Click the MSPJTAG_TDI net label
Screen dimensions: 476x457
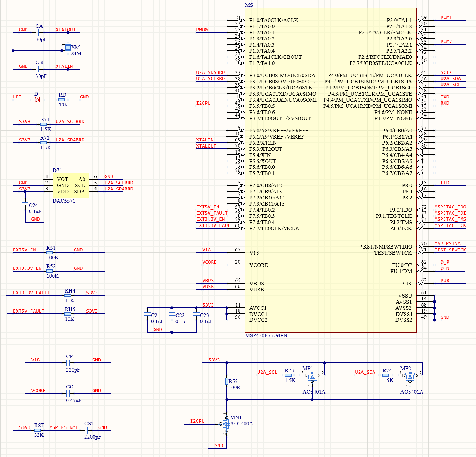click(450, 213)
